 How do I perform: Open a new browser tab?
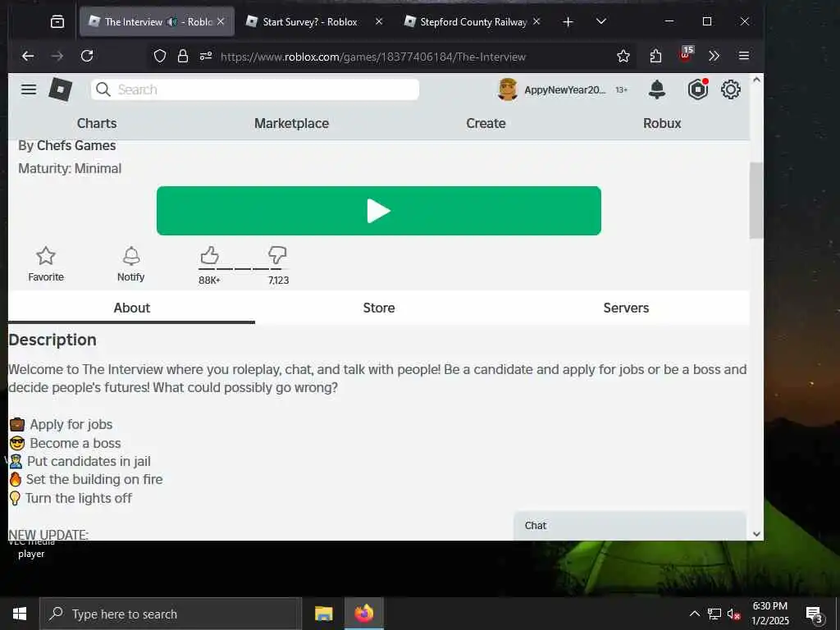click(x=568, y=22)
